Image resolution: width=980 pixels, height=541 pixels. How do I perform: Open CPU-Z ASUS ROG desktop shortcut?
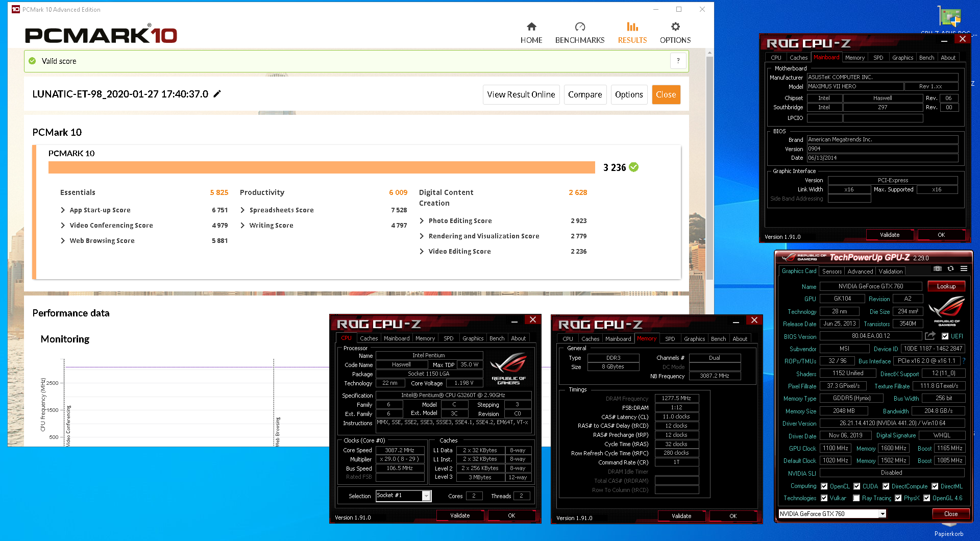pos(949,19)
